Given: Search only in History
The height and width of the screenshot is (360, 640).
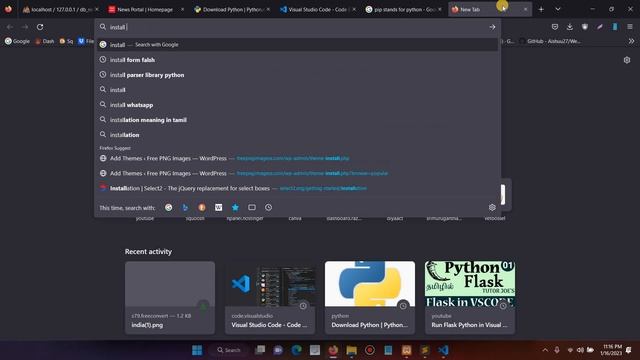Looking at the screenshot, I should click(x=268, y=207).
